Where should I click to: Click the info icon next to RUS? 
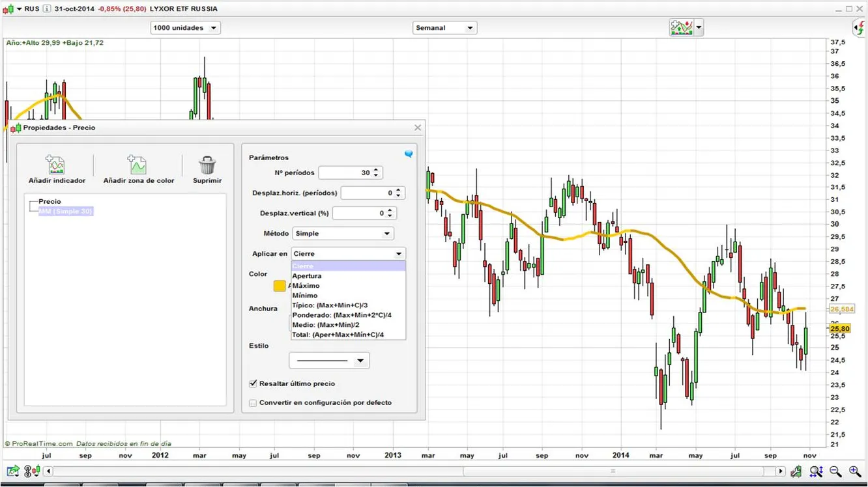(x=47, y=9)
